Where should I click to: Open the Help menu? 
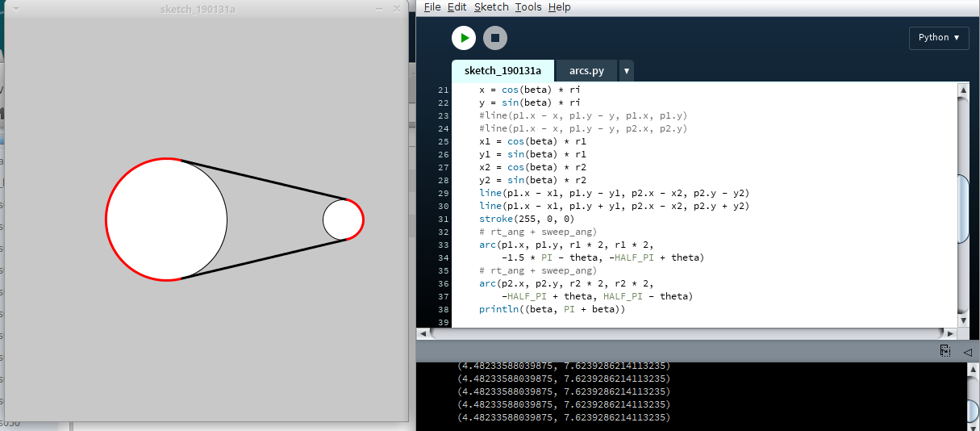(559, 7)
